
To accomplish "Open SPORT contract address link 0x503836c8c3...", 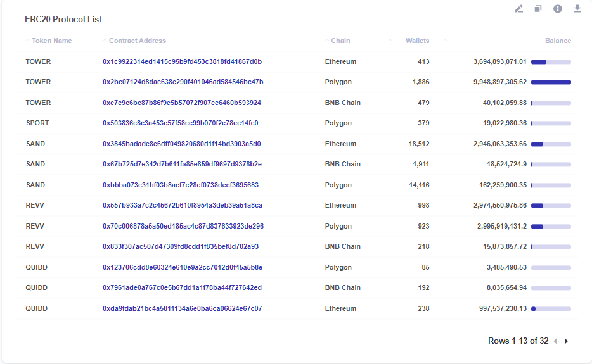I will 181,123.
